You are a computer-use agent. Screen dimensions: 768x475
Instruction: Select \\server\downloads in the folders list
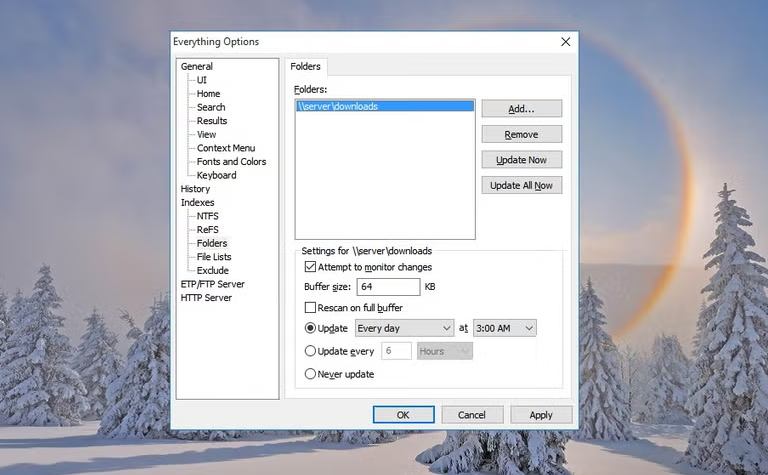(385, 106)
